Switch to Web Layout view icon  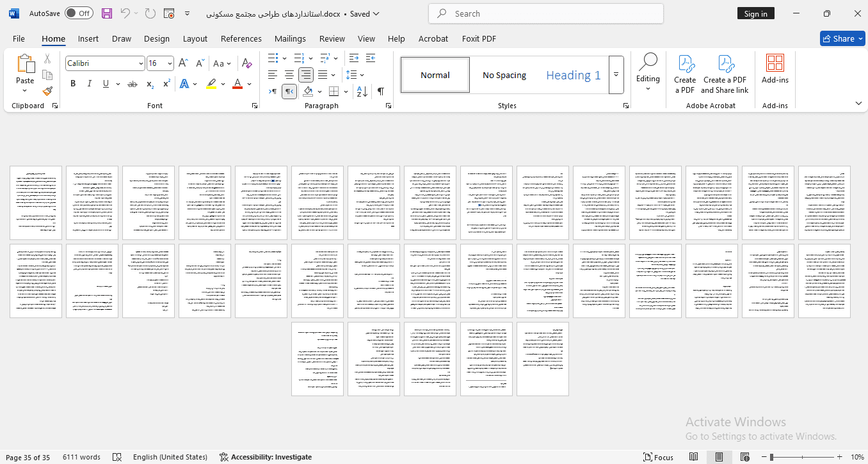(744, 457)
